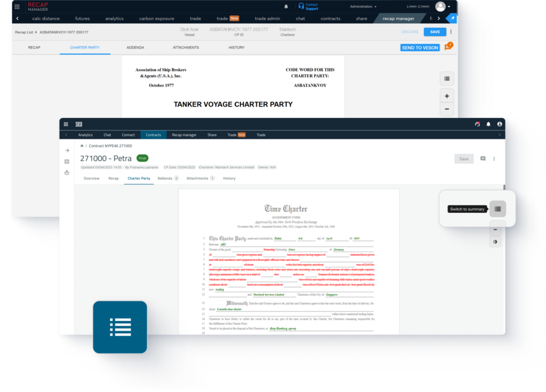Click the notification bell in Recap Manager header
This screenshot has height=392, width=546.
click(286, 6)
